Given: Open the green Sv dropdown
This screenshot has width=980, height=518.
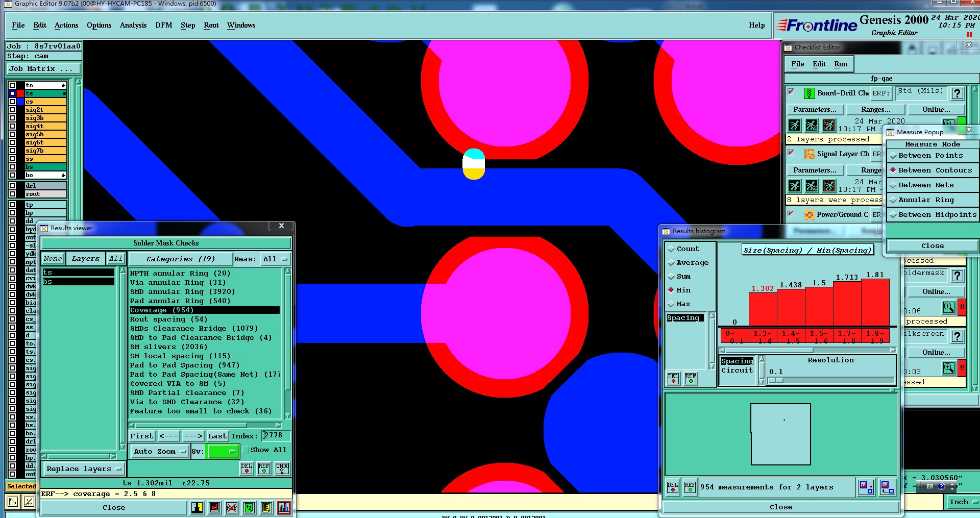Looking at the screenshot, I should click(x=223, y=451).
